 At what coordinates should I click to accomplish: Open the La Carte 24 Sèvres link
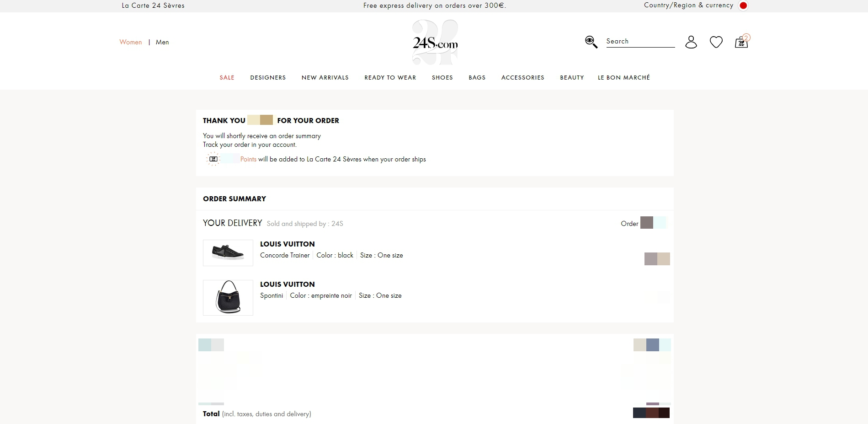pyautogui.click(x=153, y=5)
